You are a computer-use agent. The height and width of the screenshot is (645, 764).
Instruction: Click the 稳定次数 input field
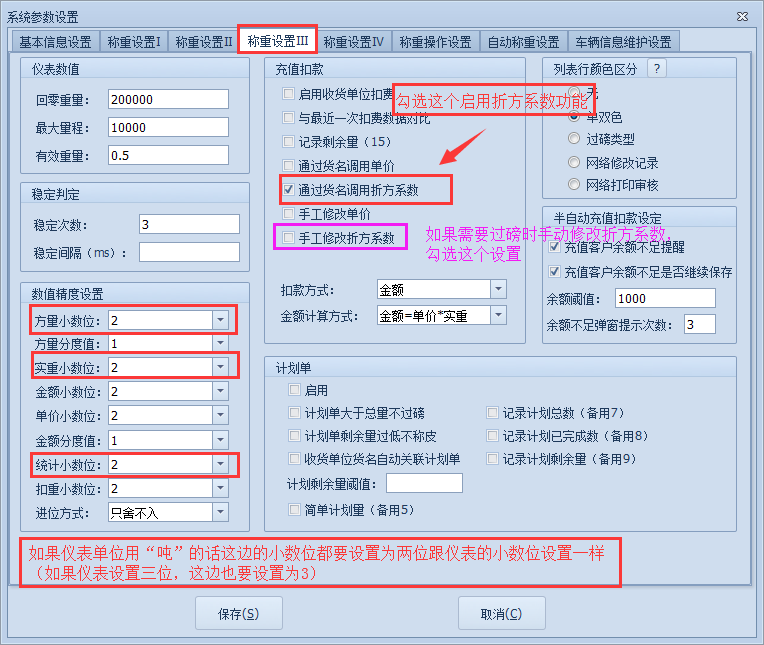(189, 225)
